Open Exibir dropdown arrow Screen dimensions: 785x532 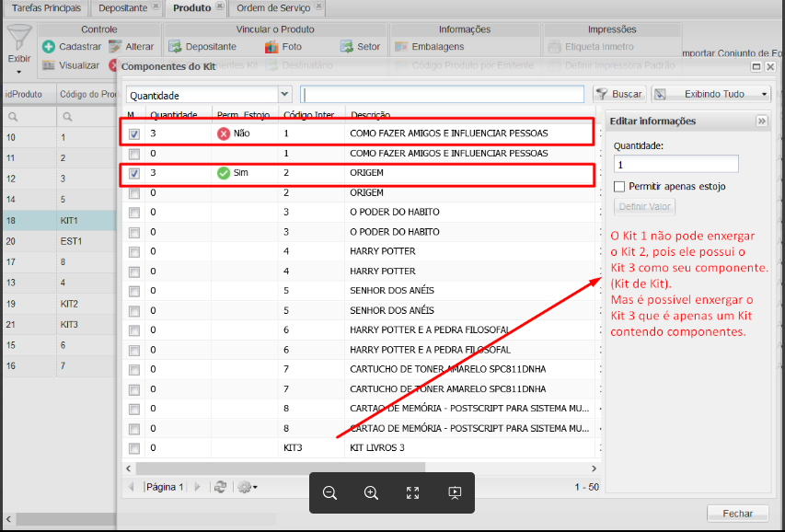tap(19, 72)
